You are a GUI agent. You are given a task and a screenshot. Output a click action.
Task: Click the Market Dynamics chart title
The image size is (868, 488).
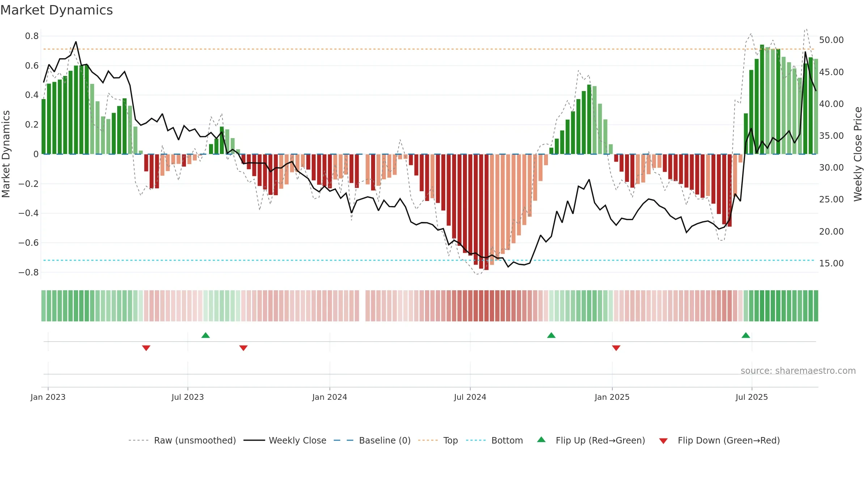[x=57, y=10]
